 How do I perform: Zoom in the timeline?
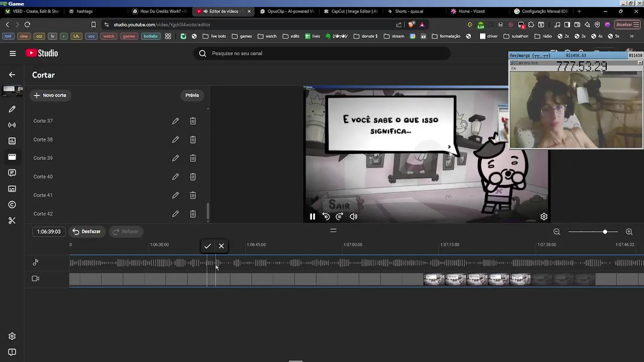pos(629,232)
